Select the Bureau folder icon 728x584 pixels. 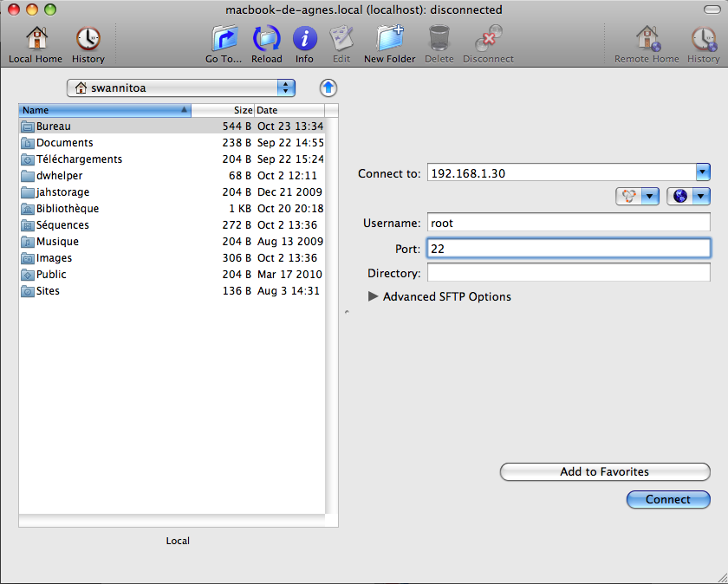click(x=28, y=127)
